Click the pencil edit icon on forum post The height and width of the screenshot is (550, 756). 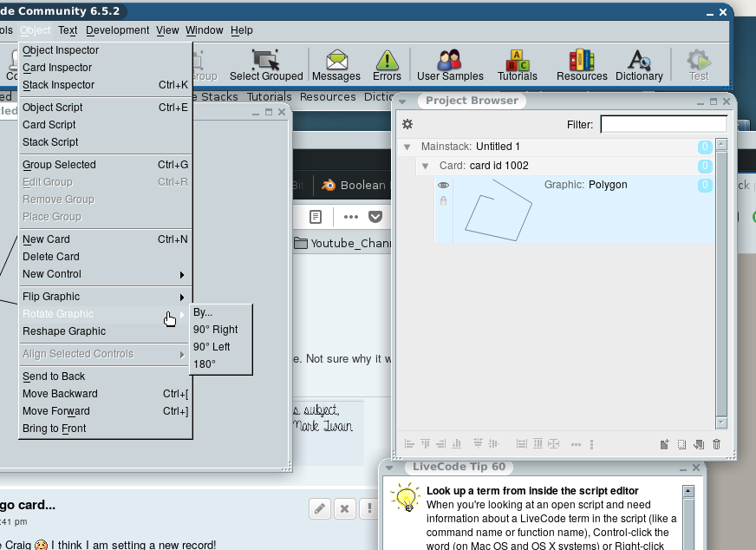tap(320, 508)
